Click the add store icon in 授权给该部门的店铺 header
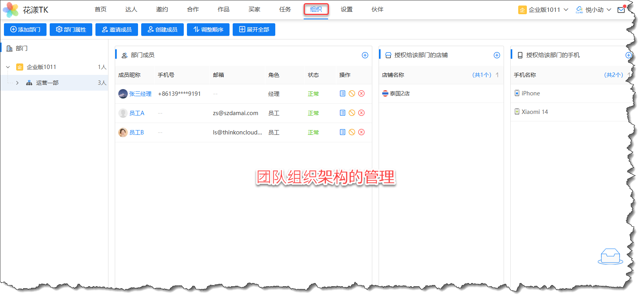This screenshot has width=644, height=300. [497, 55]
